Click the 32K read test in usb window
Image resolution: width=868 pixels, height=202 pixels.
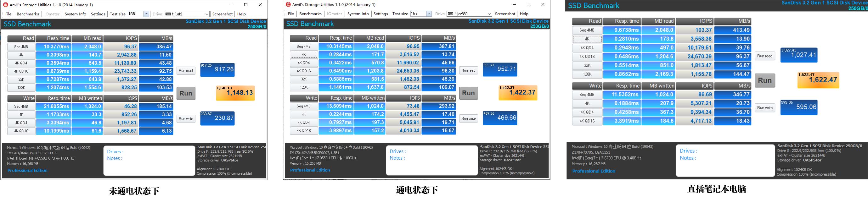click(21, 80)
